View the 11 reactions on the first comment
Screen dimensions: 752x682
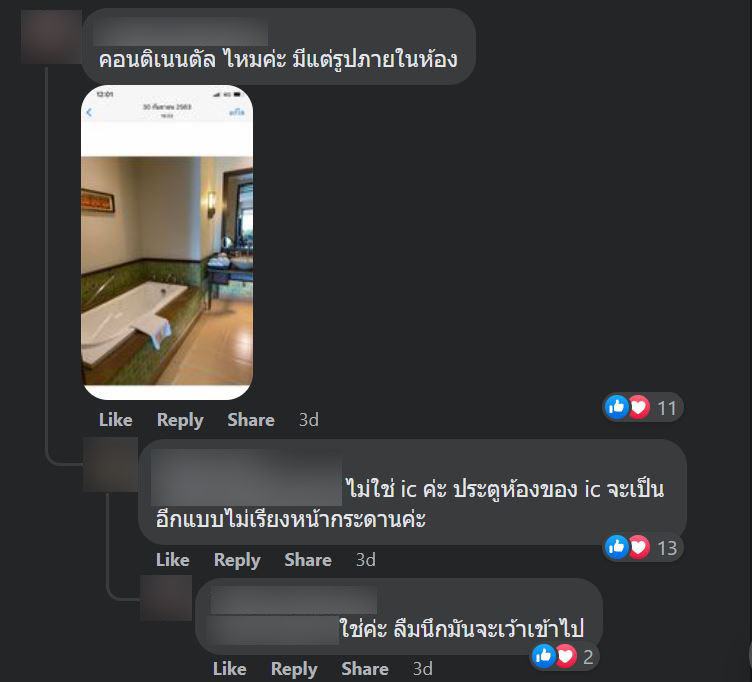pos(643,408)
